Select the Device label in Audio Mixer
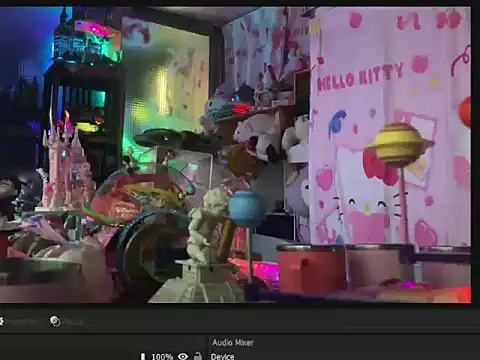The width and height of the screenshot is (480, 360). point(222,356)
